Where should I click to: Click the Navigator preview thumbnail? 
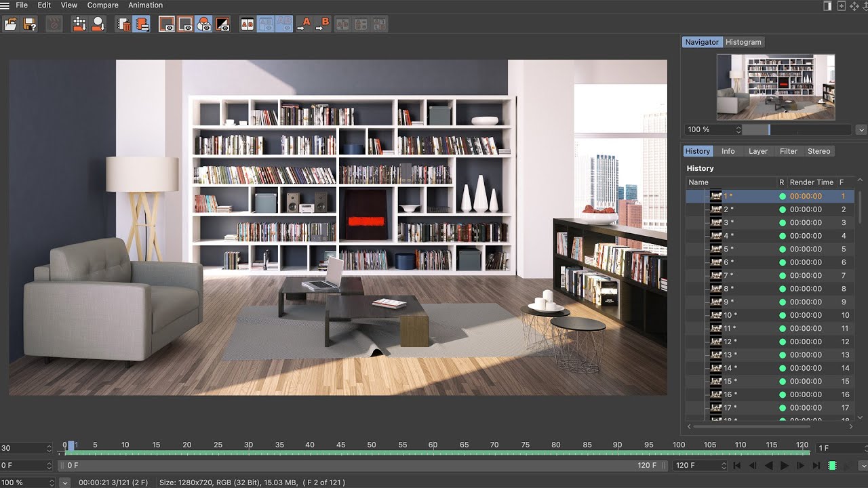click(x=776, y=87)
